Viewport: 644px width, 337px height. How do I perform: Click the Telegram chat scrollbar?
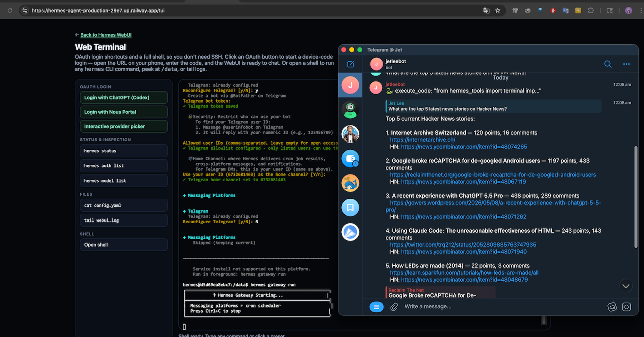636,197
